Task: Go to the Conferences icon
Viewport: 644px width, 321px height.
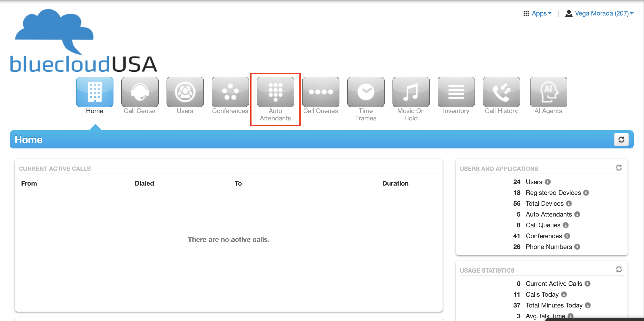Action: click(230, 92)
